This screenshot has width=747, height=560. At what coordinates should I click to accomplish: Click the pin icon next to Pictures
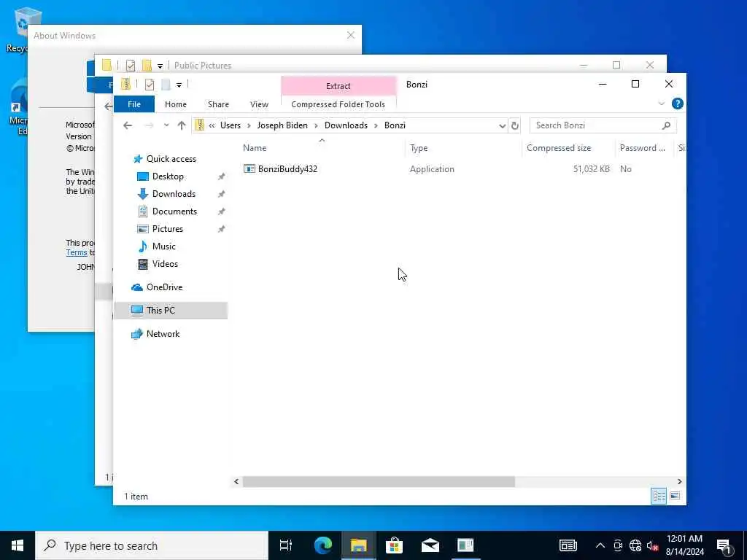click(221, 229)
